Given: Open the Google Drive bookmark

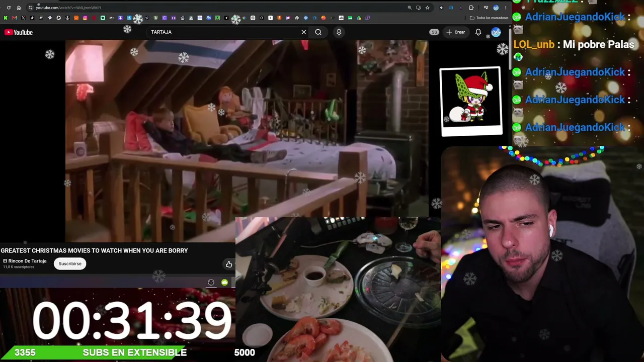Looking at the screenshot, I should coord(359,18).
